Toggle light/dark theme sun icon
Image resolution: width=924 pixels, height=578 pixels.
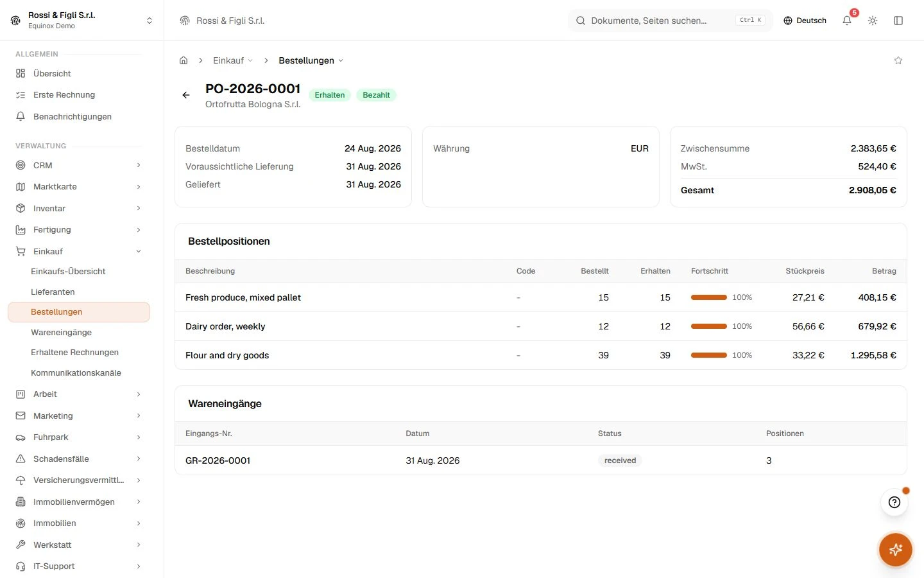click(x=873, y=21)
